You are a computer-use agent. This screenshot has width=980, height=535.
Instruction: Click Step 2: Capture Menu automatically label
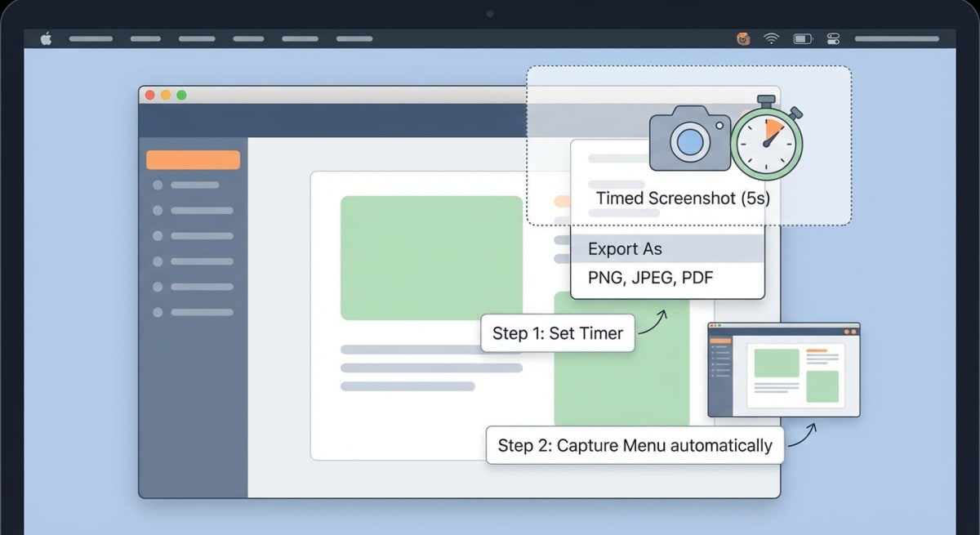coord(635,445)
